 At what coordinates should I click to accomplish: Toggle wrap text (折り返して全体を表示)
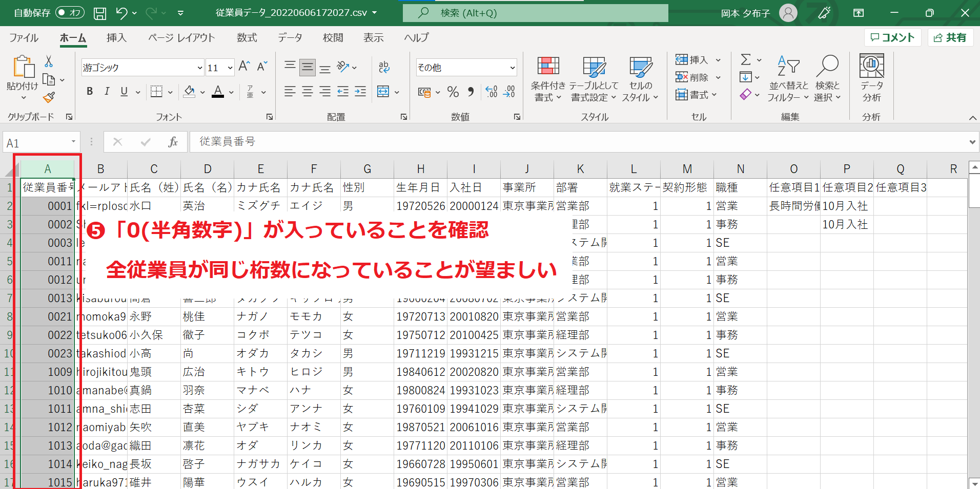click(x=384, y=67)
